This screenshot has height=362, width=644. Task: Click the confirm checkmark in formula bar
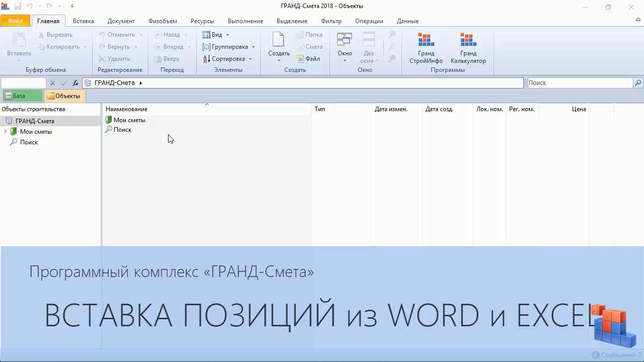coord(64,83)
